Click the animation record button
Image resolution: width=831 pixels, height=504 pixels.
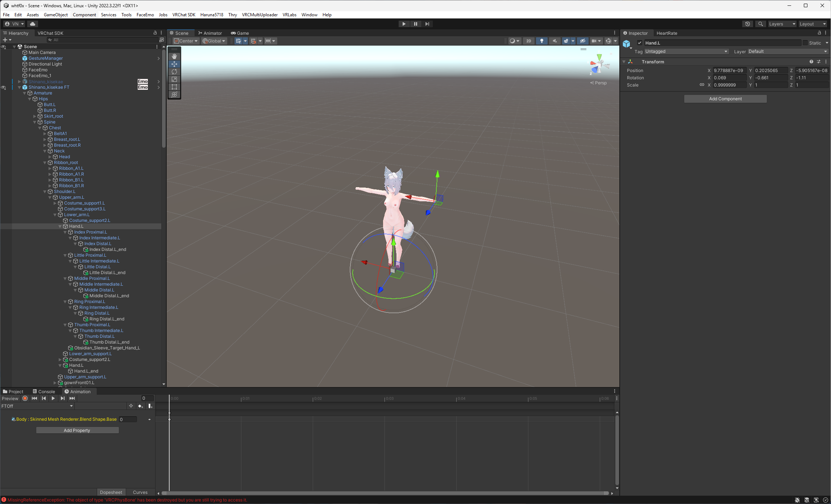pos(25,398)
